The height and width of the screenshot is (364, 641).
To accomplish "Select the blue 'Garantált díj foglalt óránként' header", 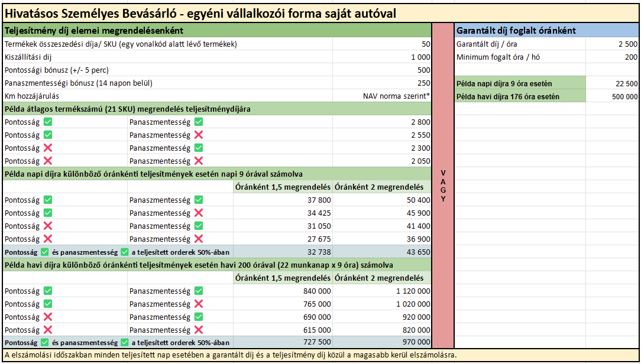I will tap(546, 31).
